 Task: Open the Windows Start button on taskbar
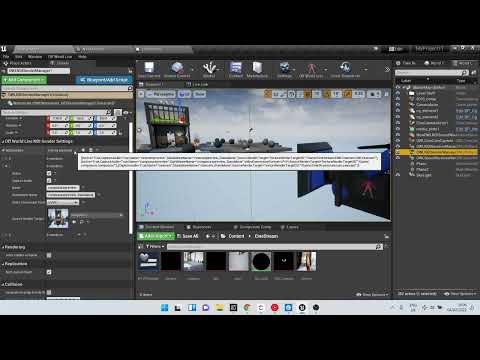click(x=164, y=307)
